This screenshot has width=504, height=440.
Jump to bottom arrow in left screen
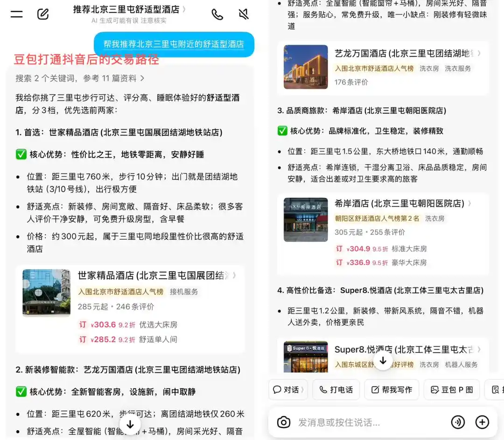[130, 424]
